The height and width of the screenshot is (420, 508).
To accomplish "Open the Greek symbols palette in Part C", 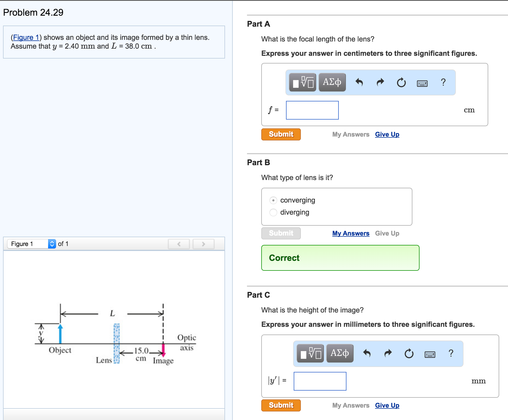I will click(340, 353).
